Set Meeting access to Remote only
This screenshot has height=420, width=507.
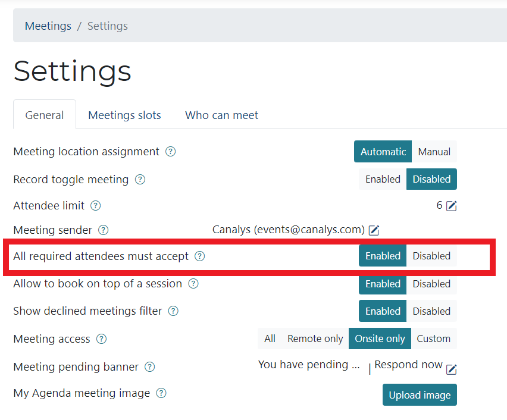(315, 338)
